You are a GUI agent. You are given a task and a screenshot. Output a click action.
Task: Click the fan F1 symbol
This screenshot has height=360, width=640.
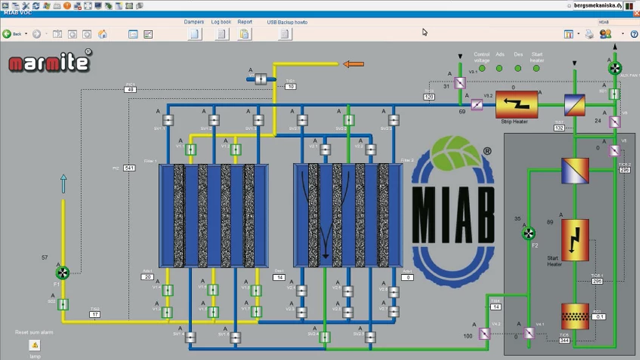click(62, 273)
